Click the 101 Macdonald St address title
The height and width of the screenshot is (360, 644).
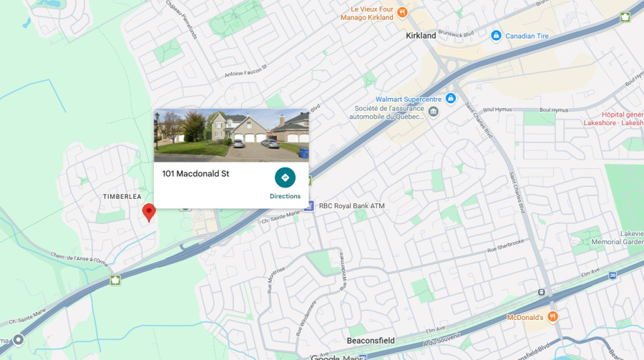(195, 173)
